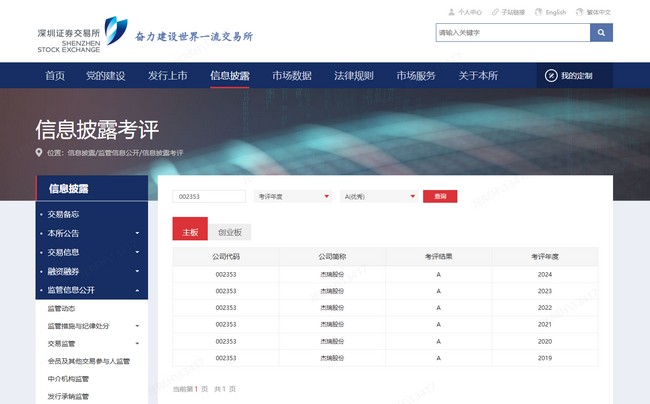Open the 考评年度 year dropdown
Screen dimensions: 650x404
point(293,197)
